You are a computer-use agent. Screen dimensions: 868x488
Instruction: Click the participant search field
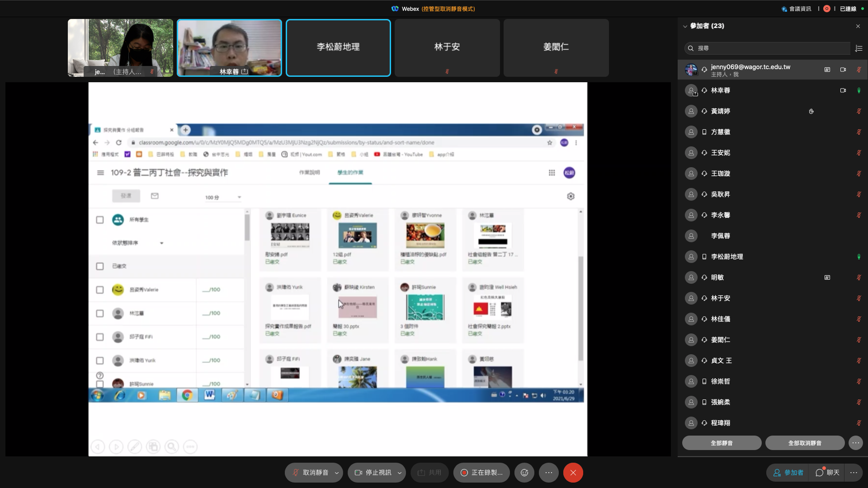click(769, 48)
